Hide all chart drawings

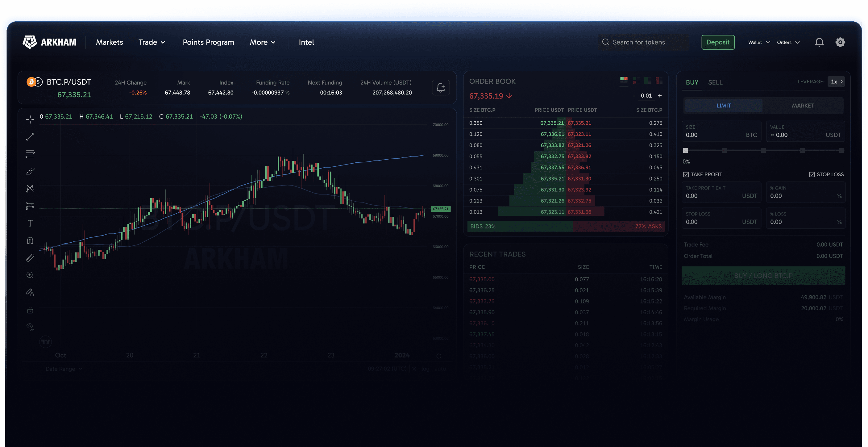tap(30, 327)
